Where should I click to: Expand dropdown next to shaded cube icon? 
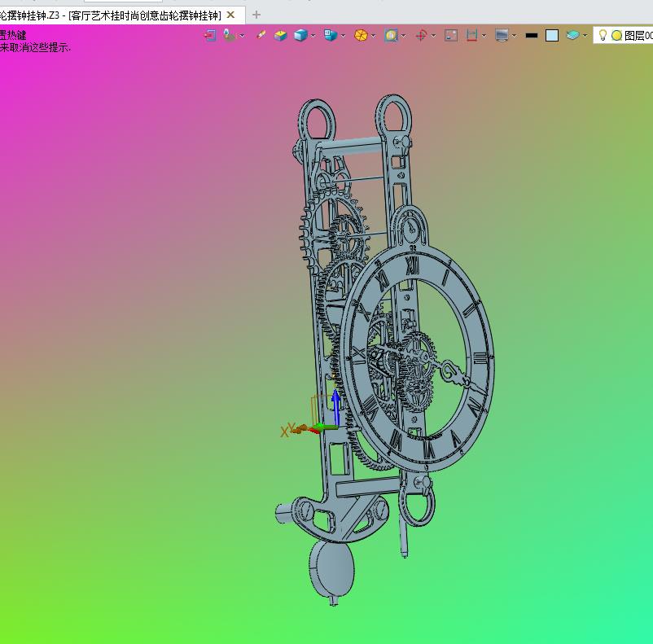point(313,36)
